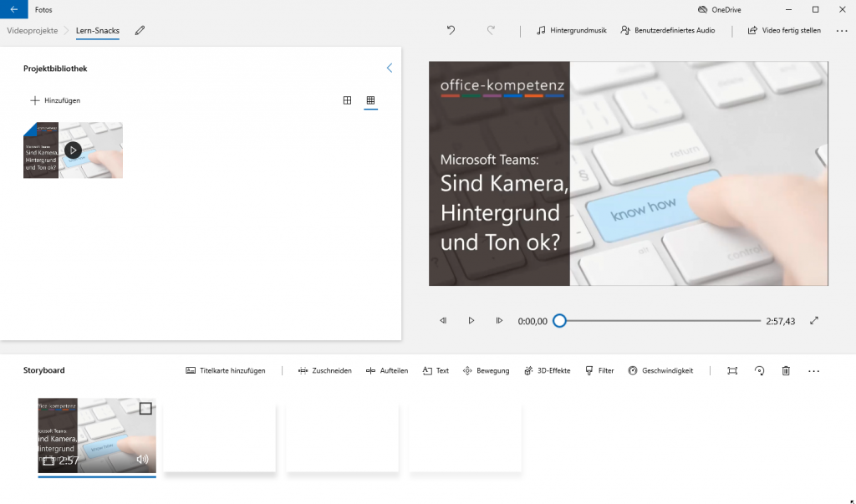Open Filter options
Viewport: 856px width, 504px height.
[599, 371]
